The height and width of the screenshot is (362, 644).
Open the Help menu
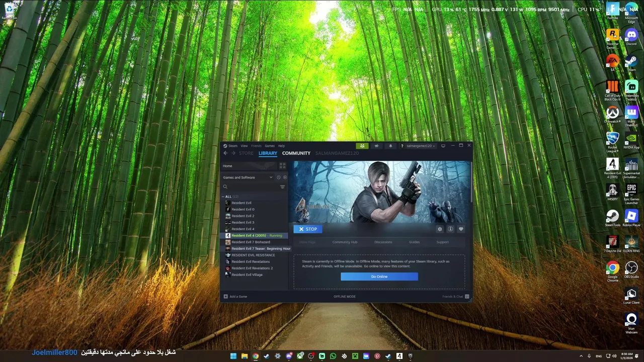(281, 146)
